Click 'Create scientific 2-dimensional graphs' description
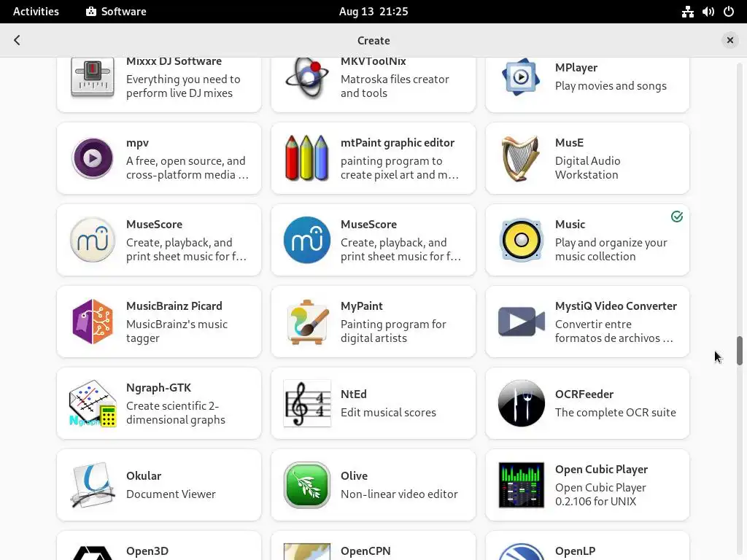This screenshot has width=747, height=560. [x=175, y=413]
